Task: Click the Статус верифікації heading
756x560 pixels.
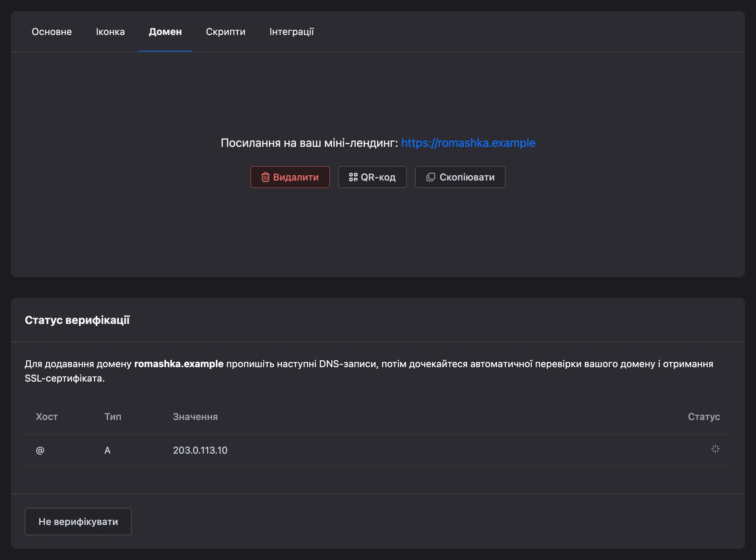Action: click(77, 320)
